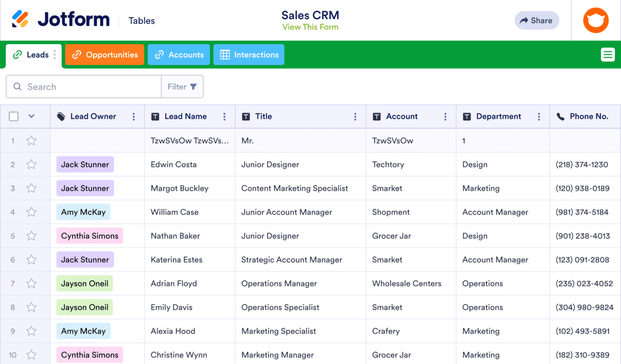Open View This Form link
This screenshot has height=364, width=621.
point(310,27)
